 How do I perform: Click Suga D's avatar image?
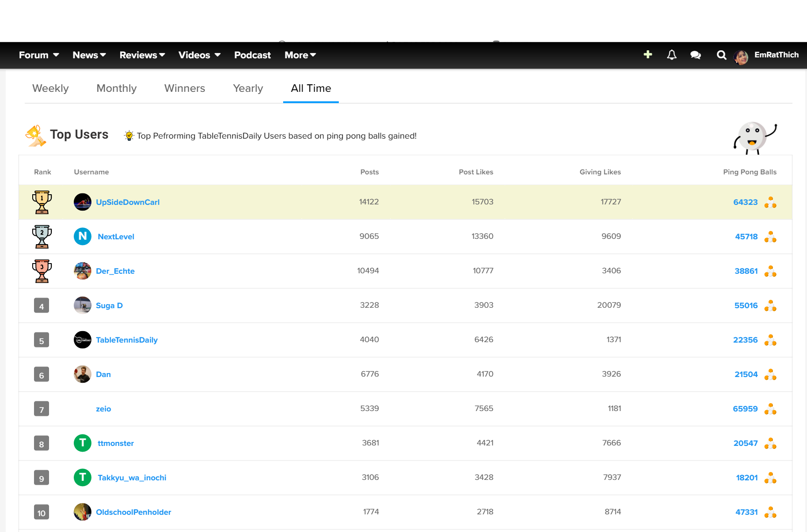(x=83, y=305)
